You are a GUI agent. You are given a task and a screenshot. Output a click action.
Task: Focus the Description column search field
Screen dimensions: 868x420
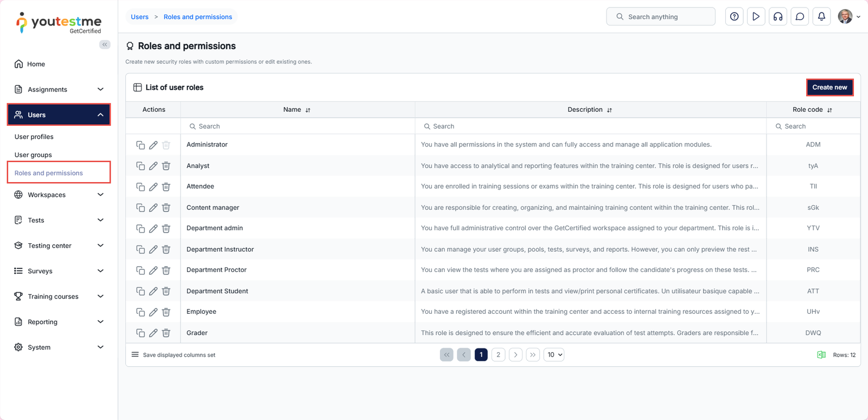pyautogui.click(x=591, y=126)
